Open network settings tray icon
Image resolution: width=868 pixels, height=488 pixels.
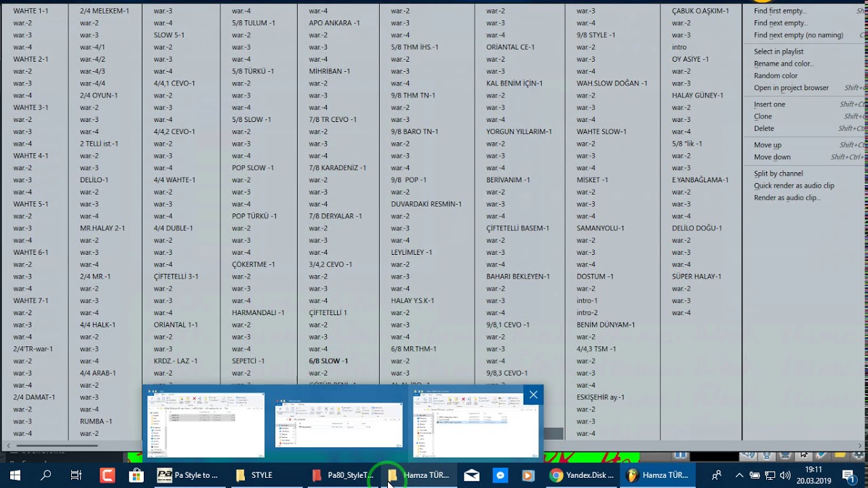[x=770, y=475]
